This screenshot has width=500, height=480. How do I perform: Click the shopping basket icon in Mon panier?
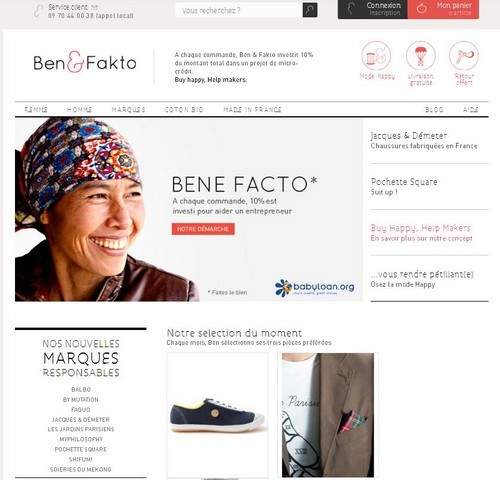[x=422, y=8]
